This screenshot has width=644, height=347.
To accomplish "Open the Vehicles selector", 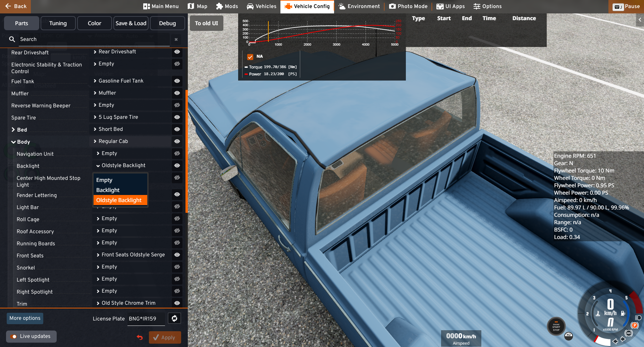I will (x=262, y=6).
